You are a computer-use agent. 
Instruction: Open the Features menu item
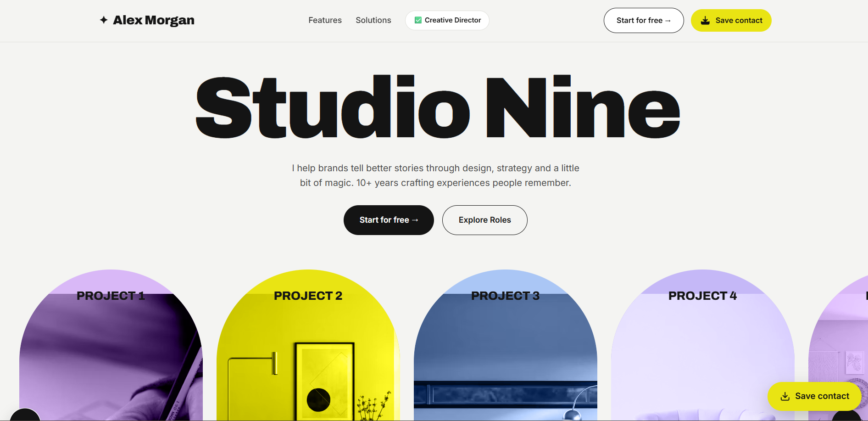[x=325, y=20]
